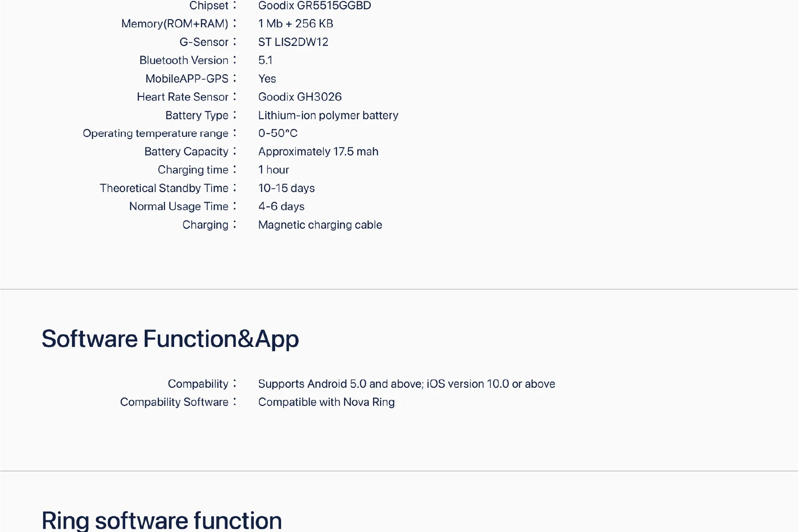This screenshot has width=798, height=532.
Task: Click the Operating temperature range label
Action: coord(155,134)
